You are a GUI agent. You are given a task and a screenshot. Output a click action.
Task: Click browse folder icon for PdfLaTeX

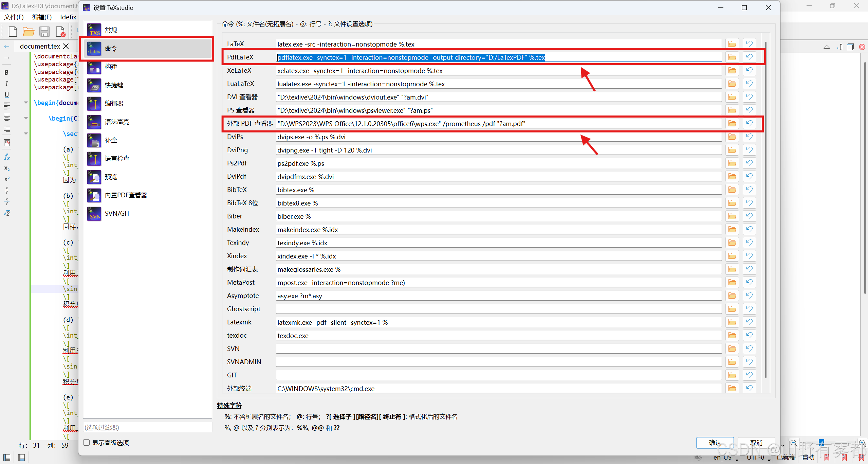(x=732, y=57)
